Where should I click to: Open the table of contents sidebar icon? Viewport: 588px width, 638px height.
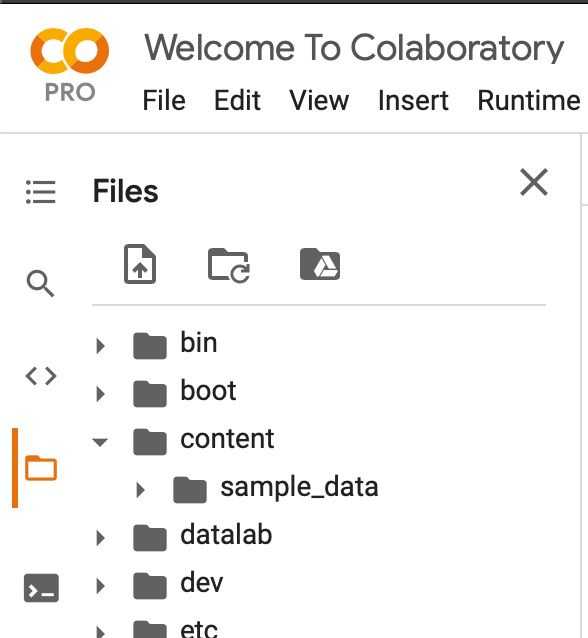point(41,192)
